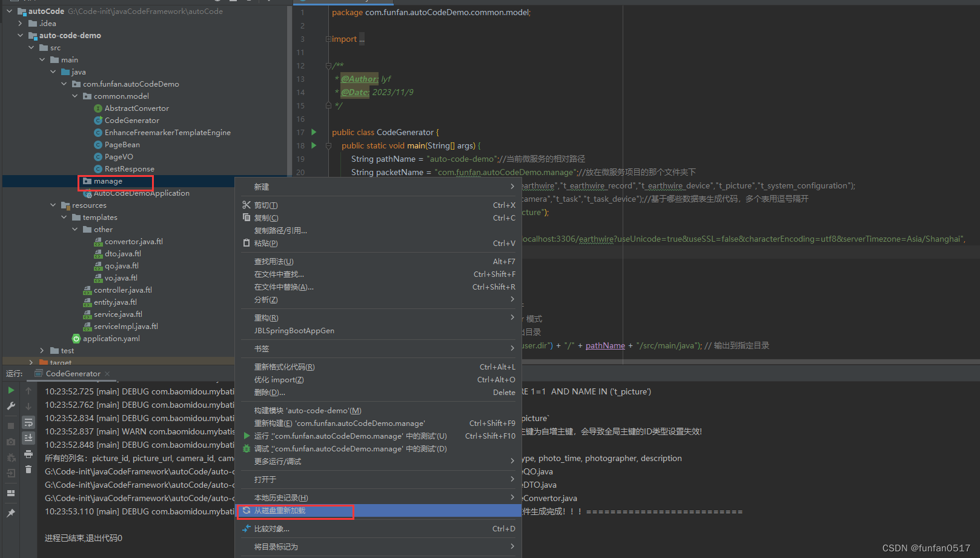Select CodeGenerator class in project tree

[x=131, y=121]
